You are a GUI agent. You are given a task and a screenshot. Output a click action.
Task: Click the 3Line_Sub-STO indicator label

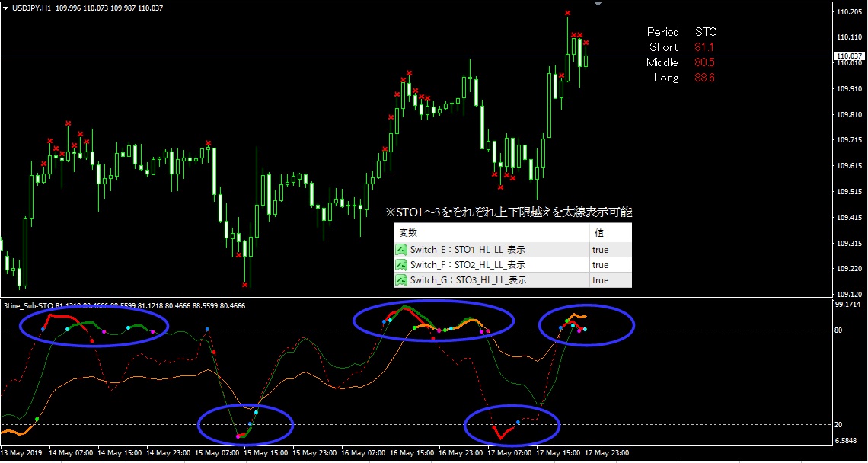coord(27,305)
